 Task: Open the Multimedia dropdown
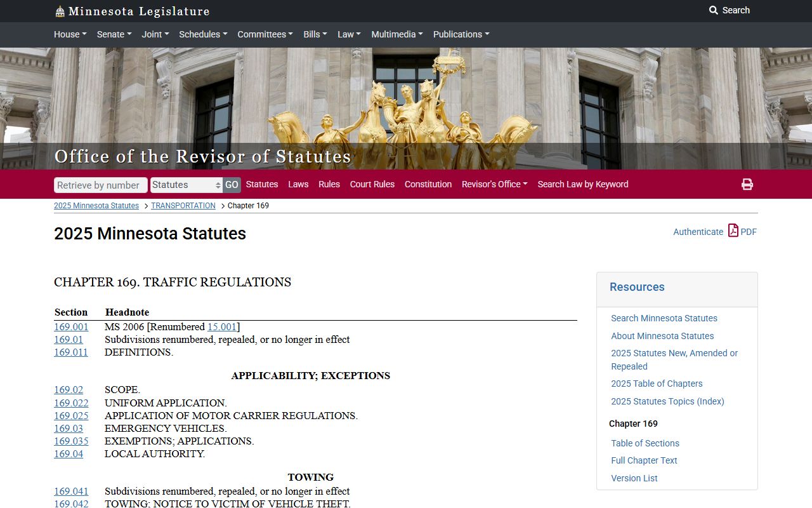coord(397,34)
